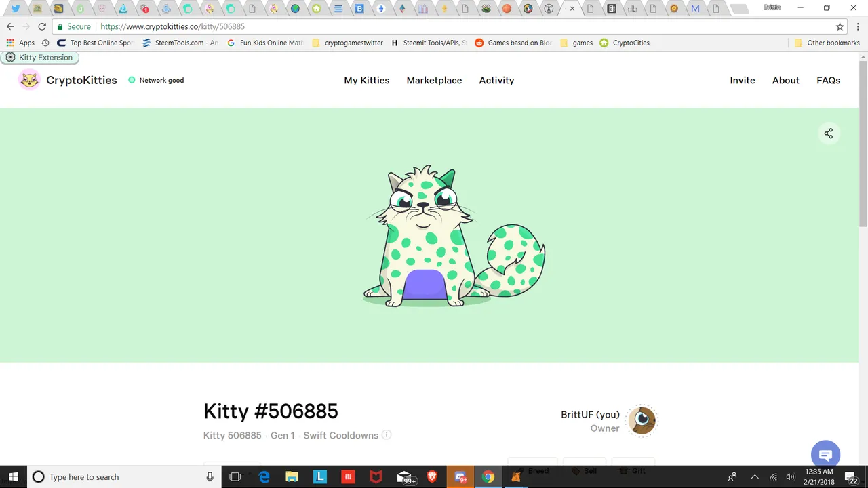Click Network good status indicator
868x488 pixels.
[156, 80]
